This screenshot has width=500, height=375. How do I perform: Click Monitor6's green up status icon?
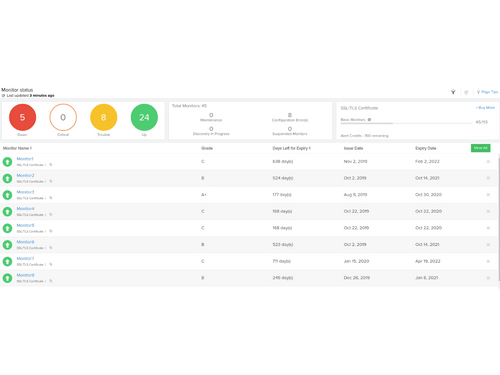(x=7, y=245)
